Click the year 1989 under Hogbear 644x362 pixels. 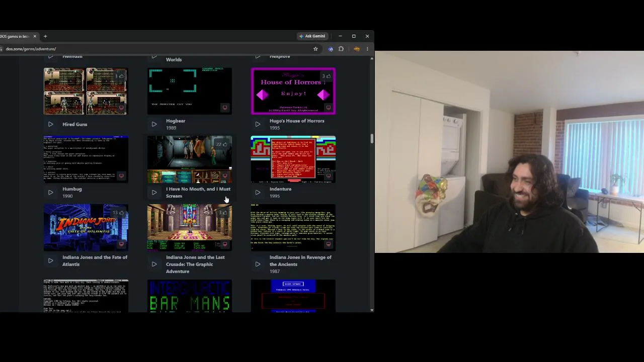click(x=171, y=128)
